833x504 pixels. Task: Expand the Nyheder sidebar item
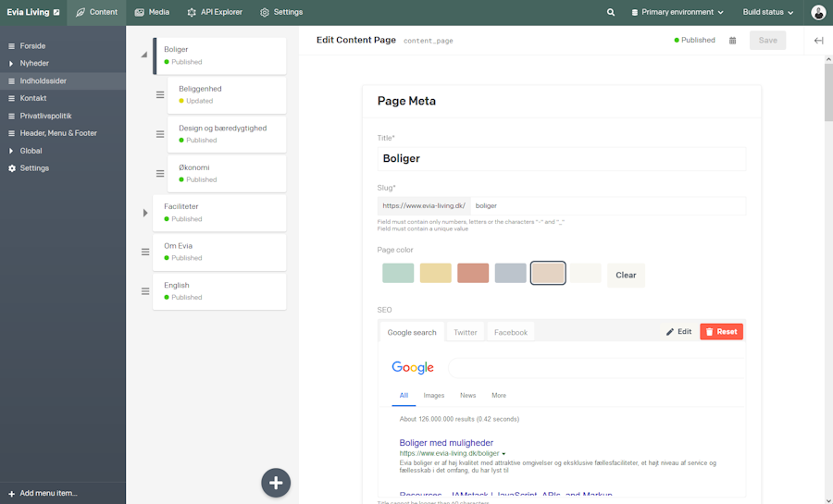10,63
